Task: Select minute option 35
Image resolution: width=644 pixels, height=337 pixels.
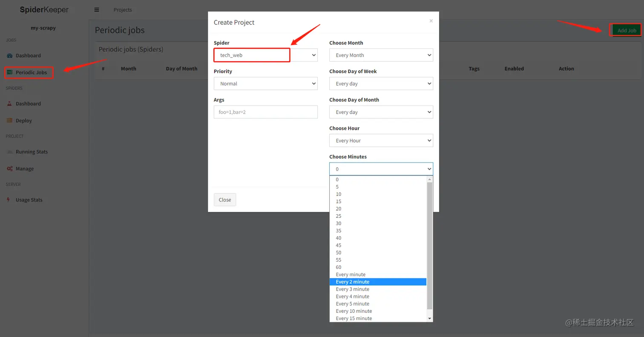Action: [378, 231]
